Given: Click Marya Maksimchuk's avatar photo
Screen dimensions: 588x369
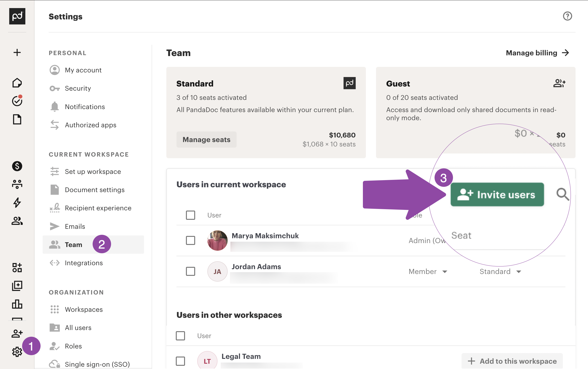Looking at the screenshot, I should 217,240.
